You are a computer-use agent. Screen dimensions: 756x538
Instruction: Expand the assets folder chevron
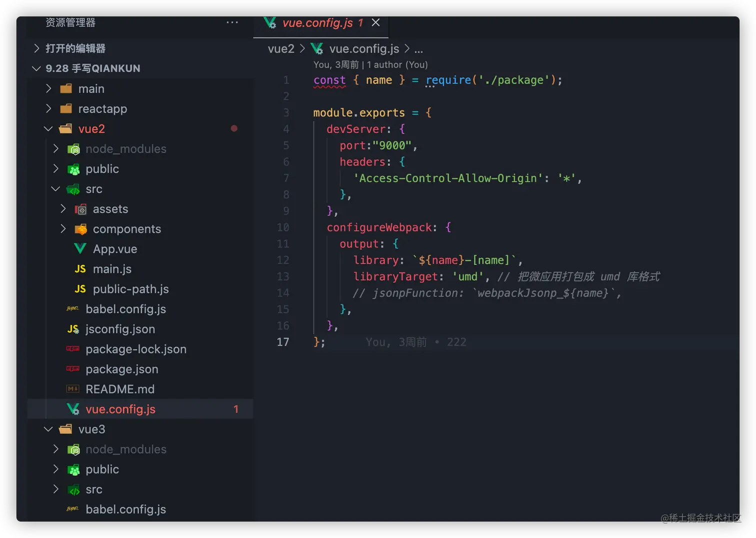pos(63,209)
